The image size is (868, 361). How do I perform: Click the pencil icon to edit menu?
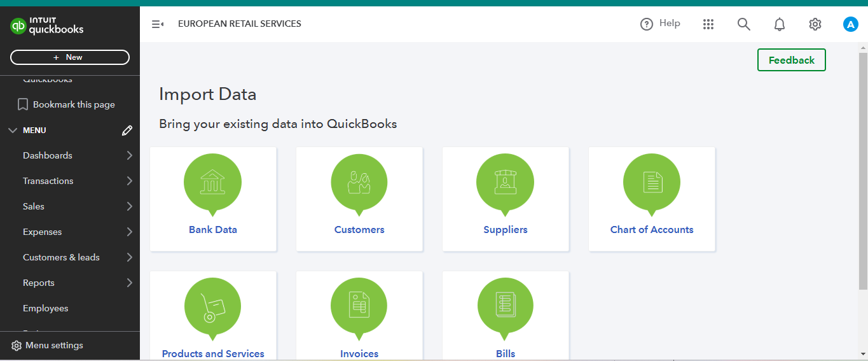(127, 131)
